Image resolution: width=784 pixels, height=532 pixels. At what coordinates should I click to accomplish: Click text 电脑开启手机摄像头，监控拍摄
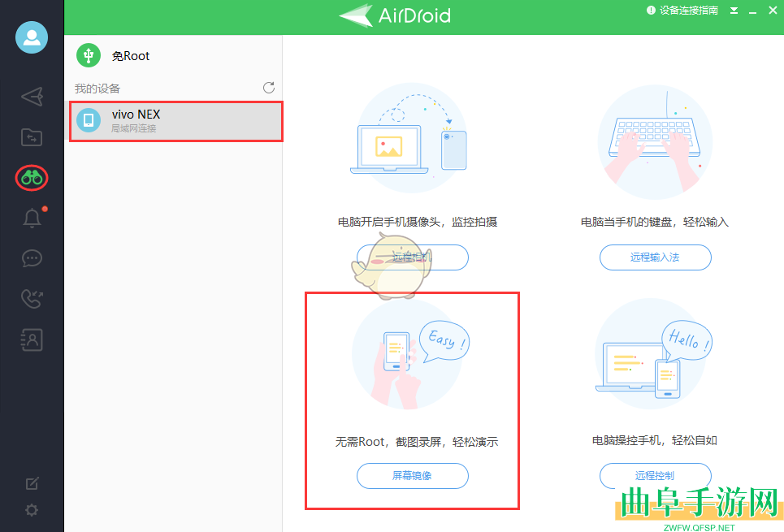coord(418,222)
